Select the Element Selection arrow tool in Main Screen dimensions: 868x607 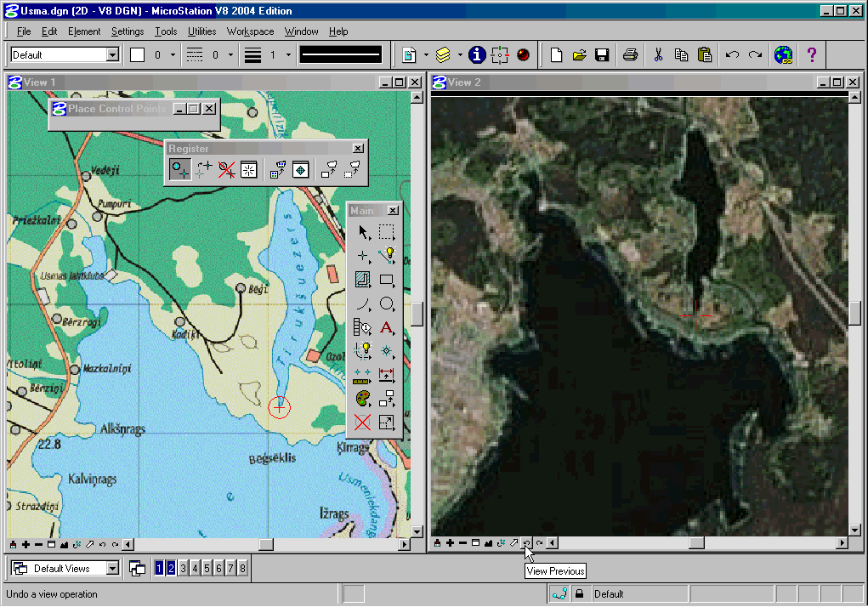pyautogui.click(x=363, y=232)
